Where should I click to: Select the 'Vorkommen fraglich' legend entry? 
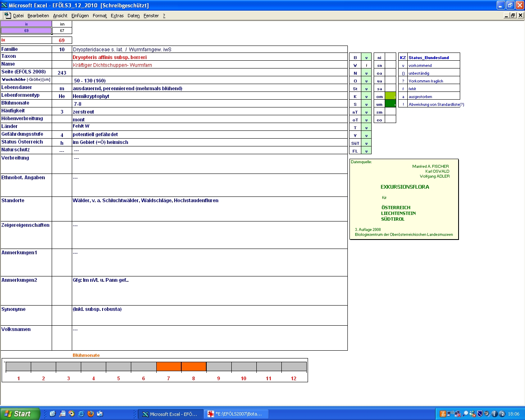pos(434,81)
